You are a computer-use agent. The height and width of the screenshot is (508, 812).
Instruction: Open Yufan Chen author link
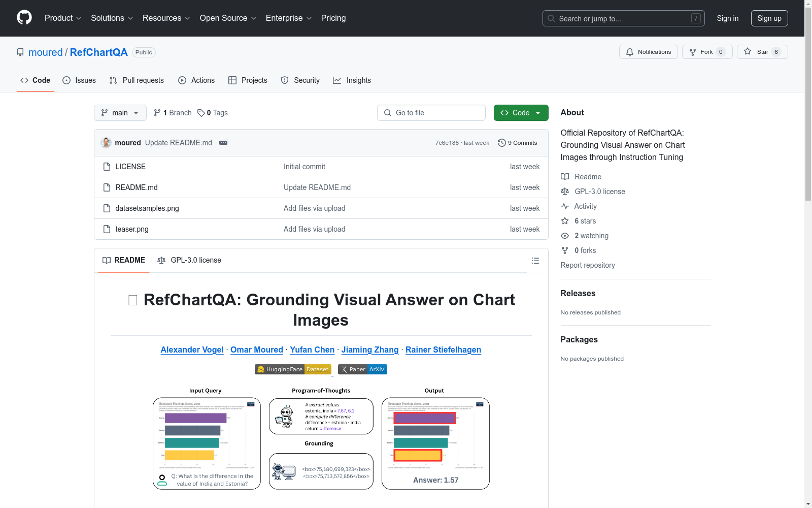click(312, 350)
